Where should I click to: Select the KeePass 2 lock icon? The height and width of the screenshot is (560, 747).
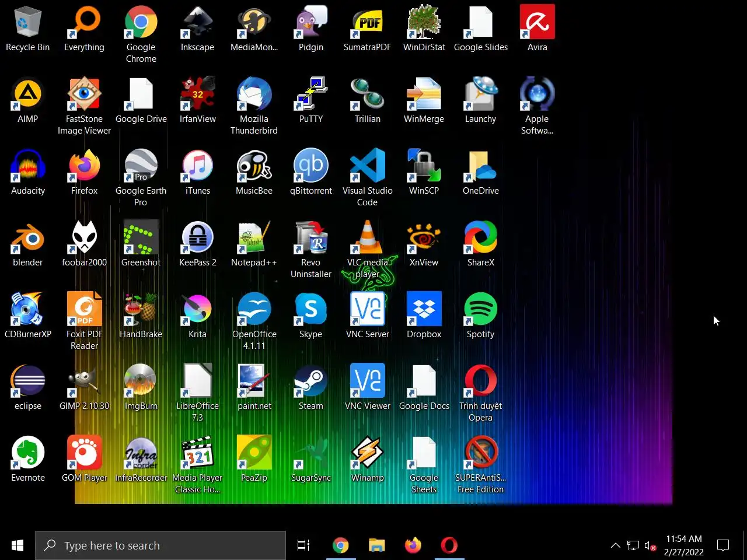coord(197,238)
